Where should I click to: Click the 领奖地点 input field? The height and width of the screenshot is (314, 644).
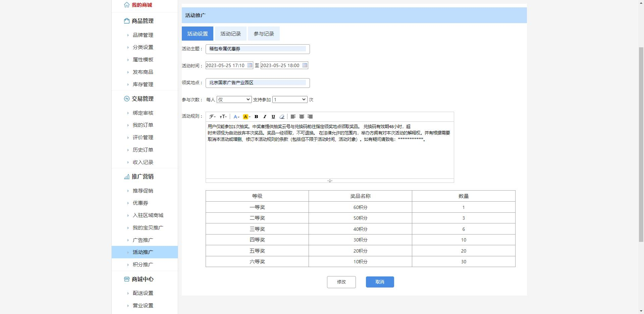click(x=258, y=83)
